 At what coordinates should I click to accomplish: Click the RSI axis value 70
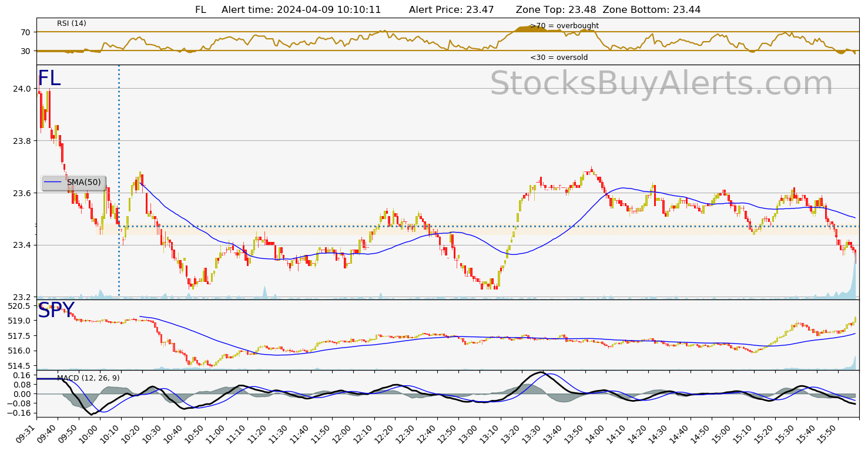coord(25,32)
